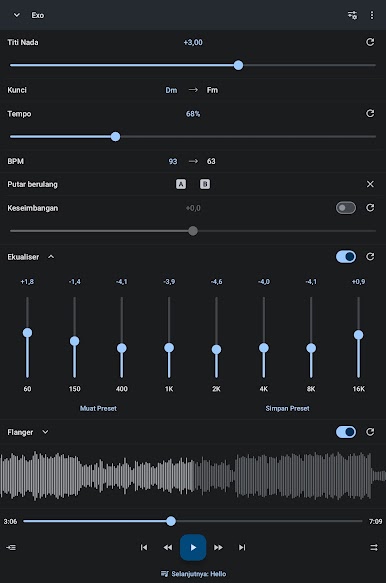
Task: Click the original key Dm
Action: tap(171, 90)
